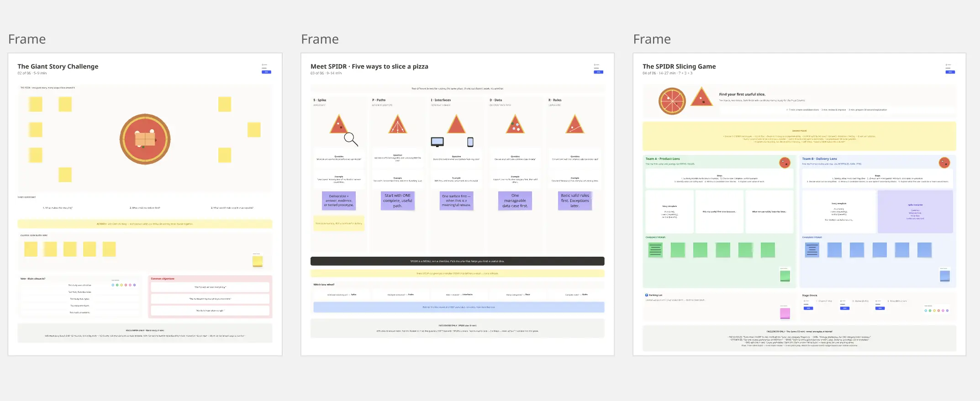The width and height of the screenshot is (980, 401).
Task: Select the 'Basic valid rules first' sticky
Action: pos(574,201)
